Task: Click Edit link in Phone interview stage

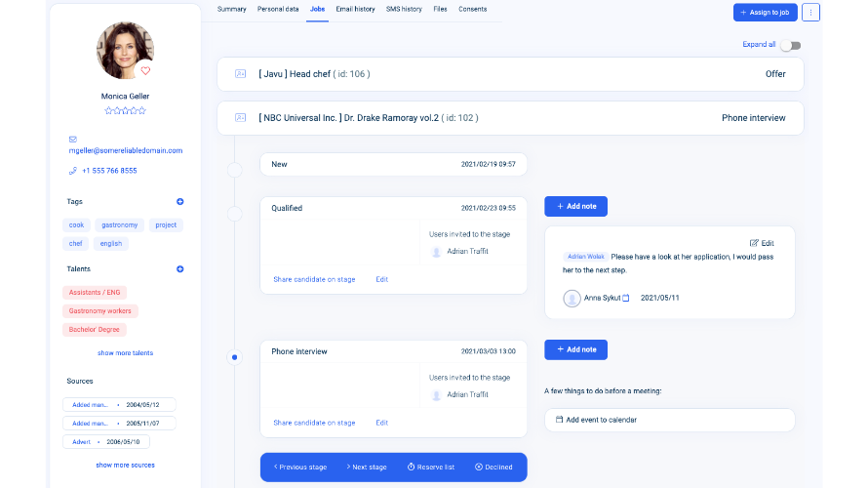Action: click(382, 423)
